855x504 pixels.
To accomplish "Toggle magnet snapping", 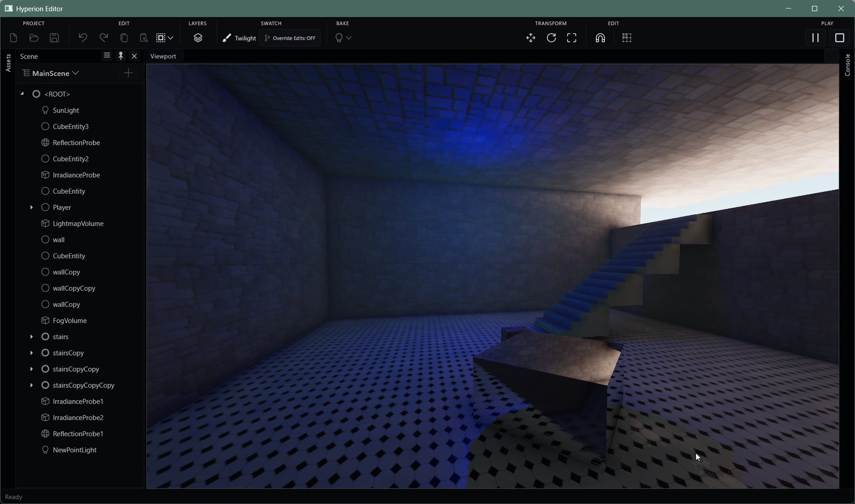I will (x=600, y=38).
